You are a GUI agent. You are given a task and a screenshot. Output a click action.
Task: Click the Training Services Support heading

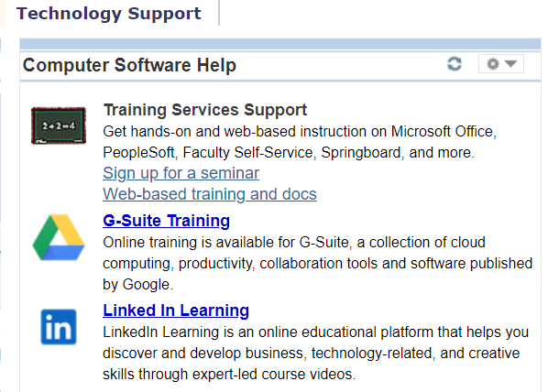[x=205, y=110]
